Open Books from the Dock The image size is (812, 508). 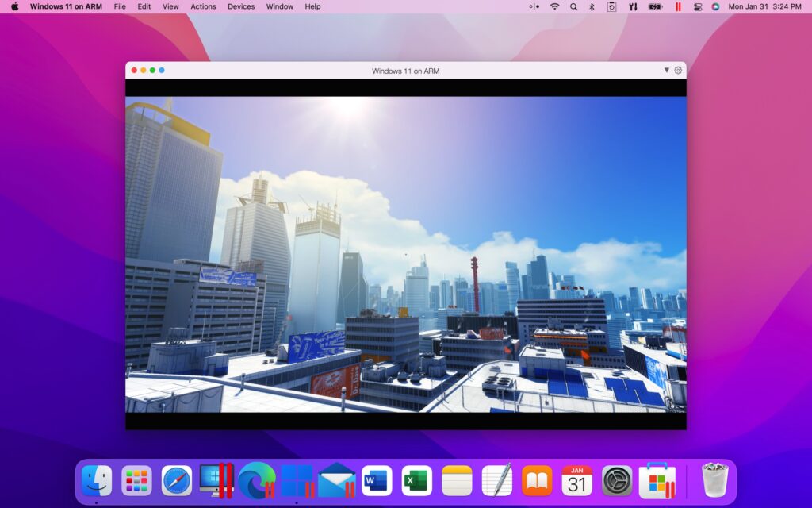tap(537, 480)
